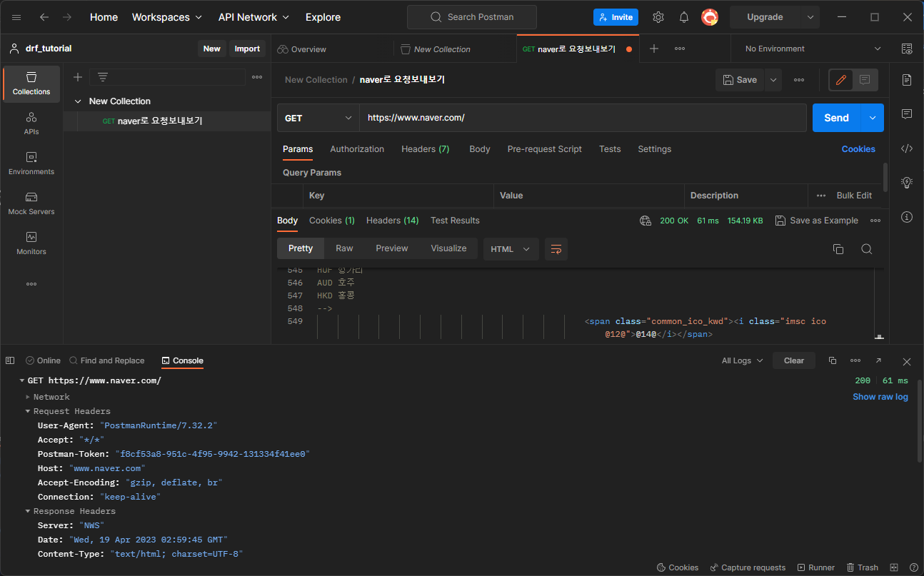
Task: Toggle the sidebar from the status bar
Action: (x=10, y=360)
